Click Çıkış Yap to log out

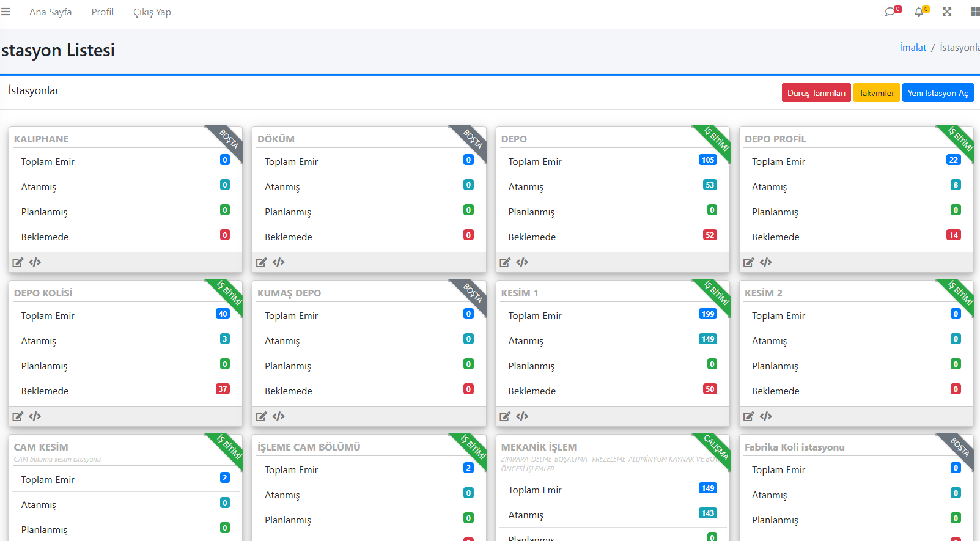(152, 12)
